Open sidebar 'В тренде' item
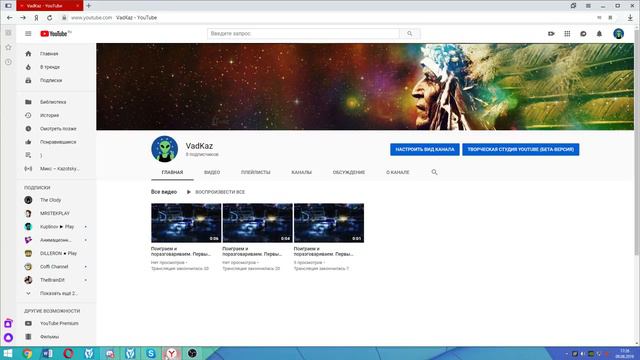Image resolution: width=640 pixels, height=360 pixels. [56, 67]
